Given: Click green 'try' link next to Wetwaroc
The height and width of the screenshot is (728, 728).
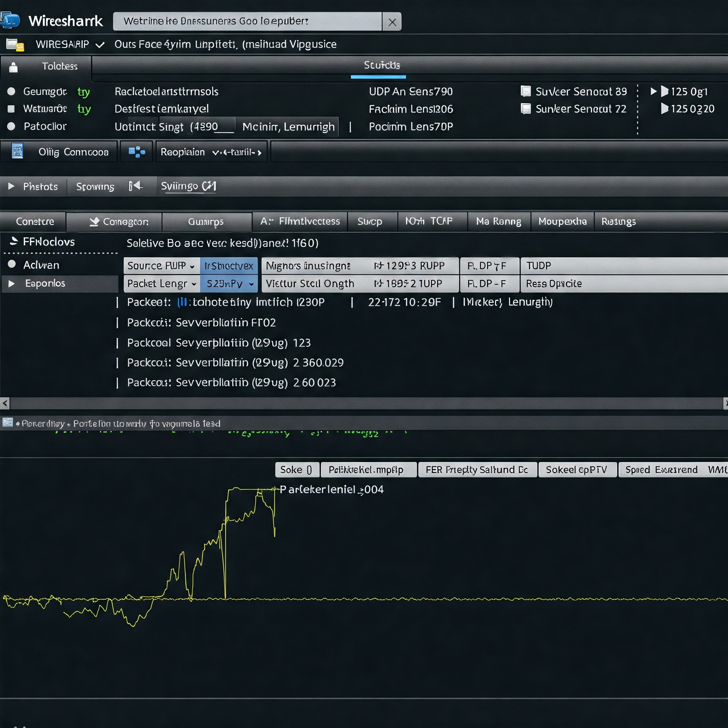Looking at the screenshot, I should 84,109.
